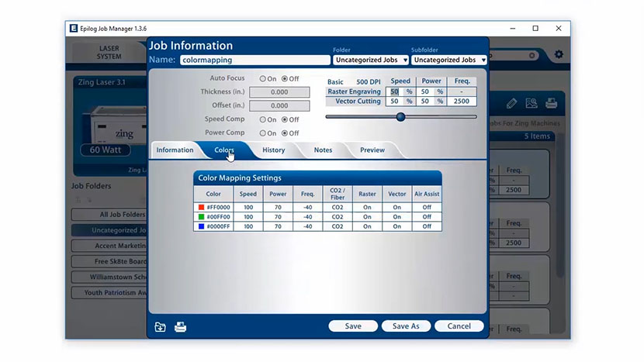Open the Subfolder dropdown list

pos(449,60)
